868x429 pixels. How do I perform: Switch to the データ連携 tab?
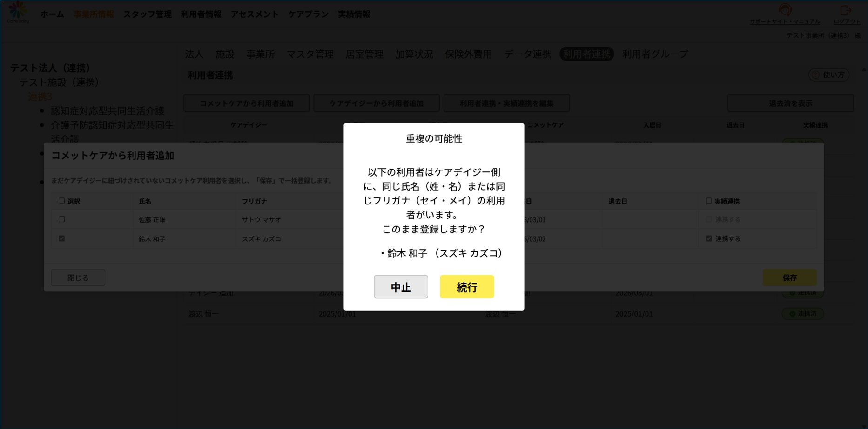527,54
